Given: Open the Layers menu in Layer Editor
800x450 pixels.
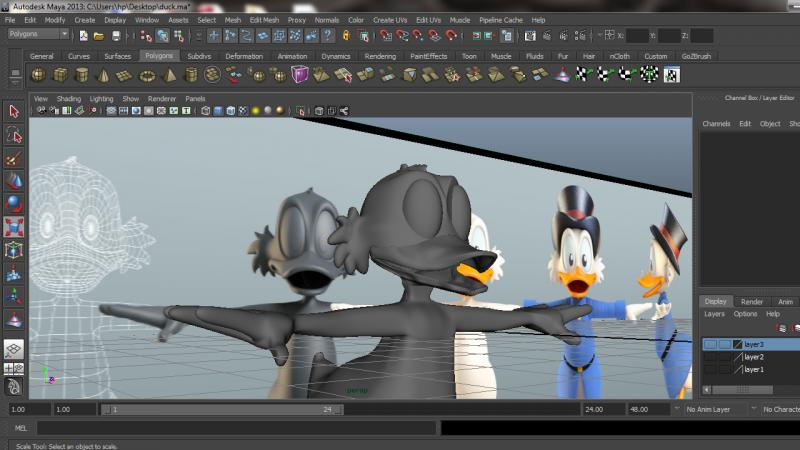Looking at the screenshot, I should click(x=714, y=314).
